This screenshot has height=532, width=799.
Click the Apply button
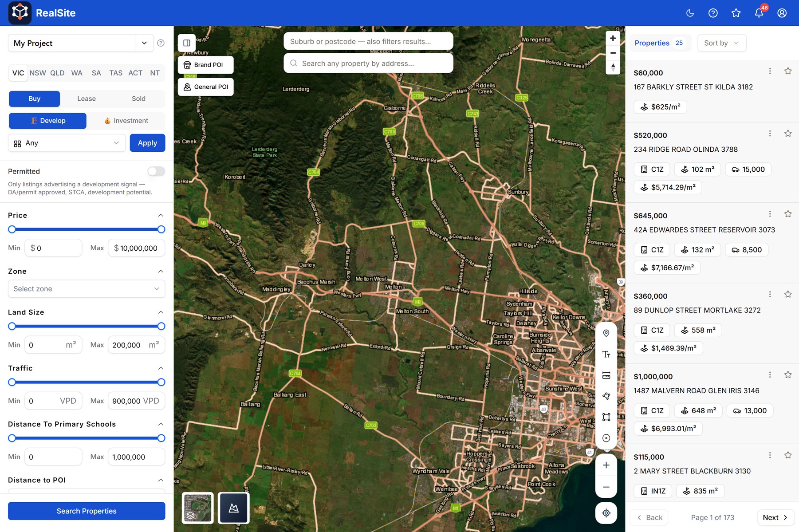[x=147, y=143]
